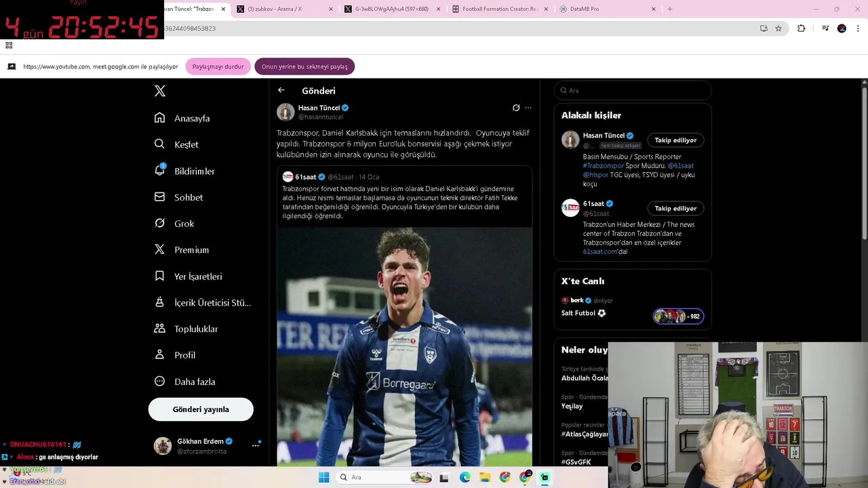Open media control icon in Chrome toolbar
This screenshot has height=488, width=868.
[x=825, y=28]
